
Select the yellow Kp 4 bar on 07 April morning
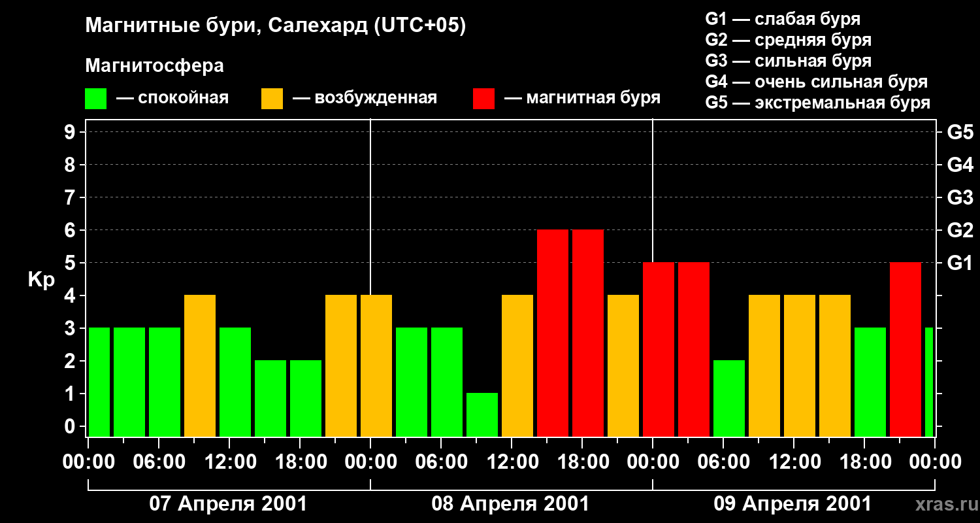pos(200,365)
